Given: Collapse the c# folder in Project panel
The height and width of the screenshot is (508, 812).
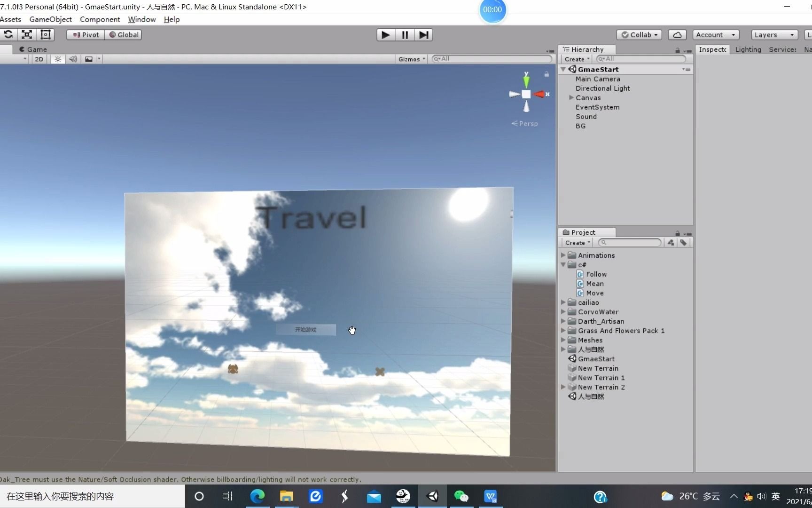Looking at the screenshot, I should coord(563,265).
